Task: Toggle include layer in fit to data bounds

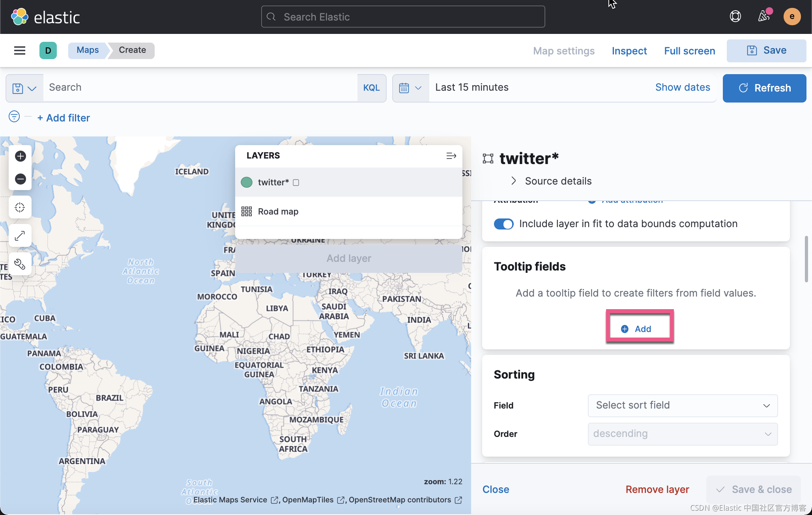Action: 504,224
